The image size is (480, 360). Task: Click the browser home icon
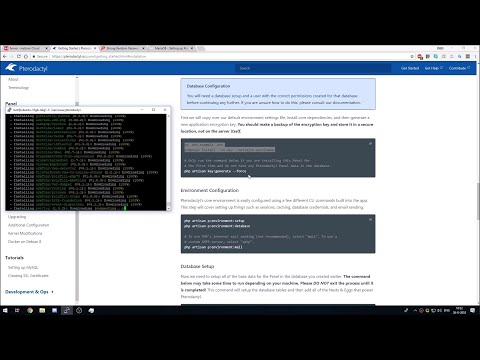coord(26,56)
